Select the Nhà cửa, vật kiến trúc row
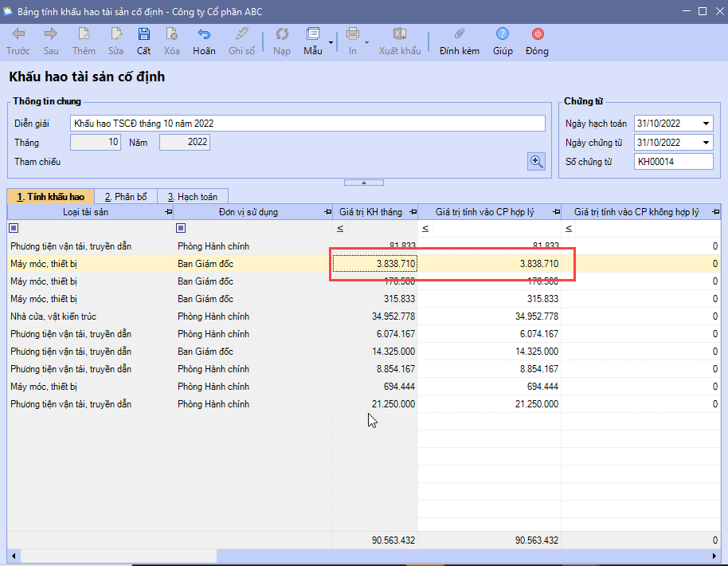The image size is (728, 566). pos(364,316)
